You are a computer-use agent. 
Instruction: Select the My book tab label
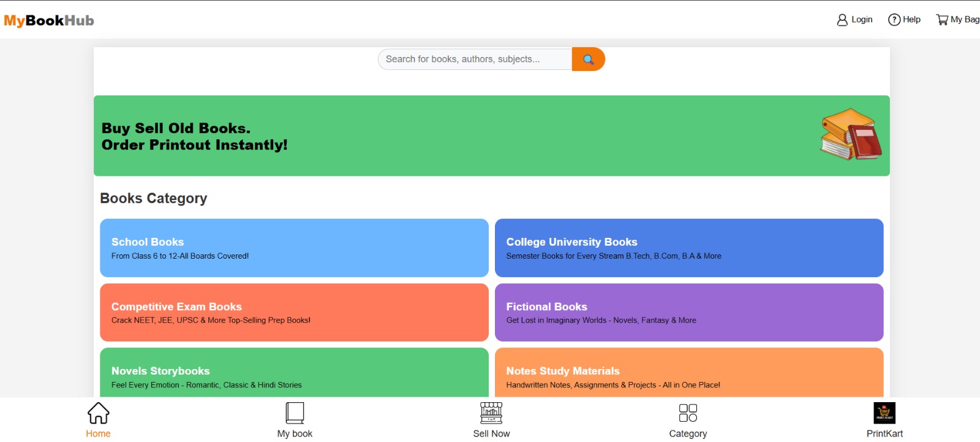coord(295,433)
